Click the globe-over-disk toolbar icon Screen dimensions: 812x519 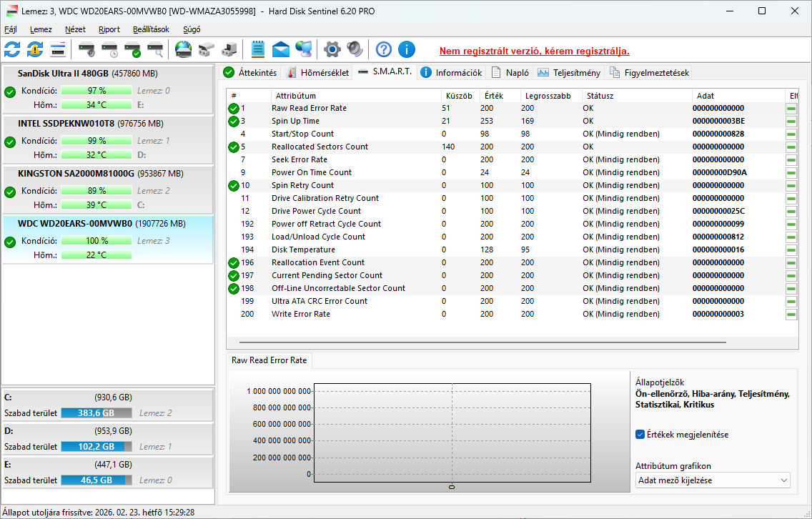pos(183,50)
